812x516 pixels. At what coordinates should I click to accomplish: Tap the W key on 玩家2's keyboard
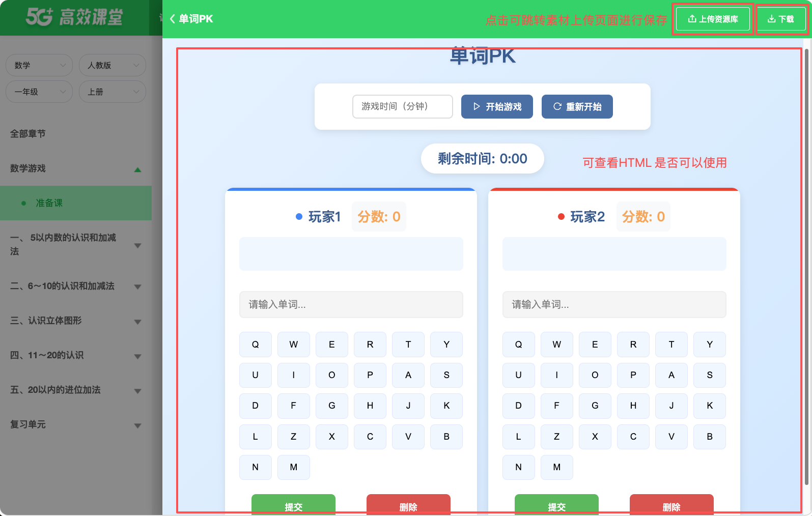(557, 345)
